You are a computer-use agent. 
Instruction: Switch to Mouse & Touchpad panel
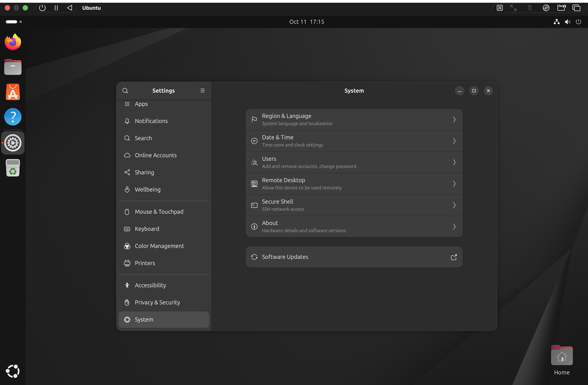tap(159, 212)
